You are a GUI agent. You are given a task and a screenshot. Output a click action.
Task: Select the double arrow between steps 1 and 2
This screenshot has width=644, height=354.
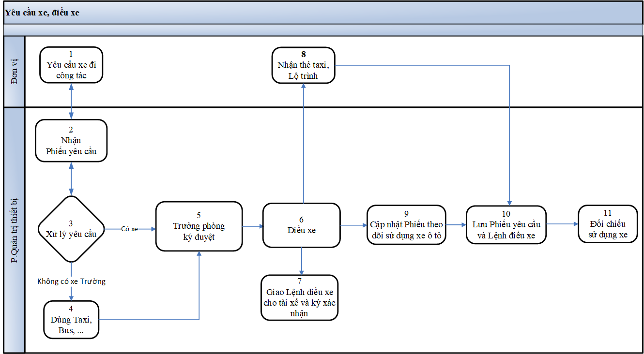point(71,101)
